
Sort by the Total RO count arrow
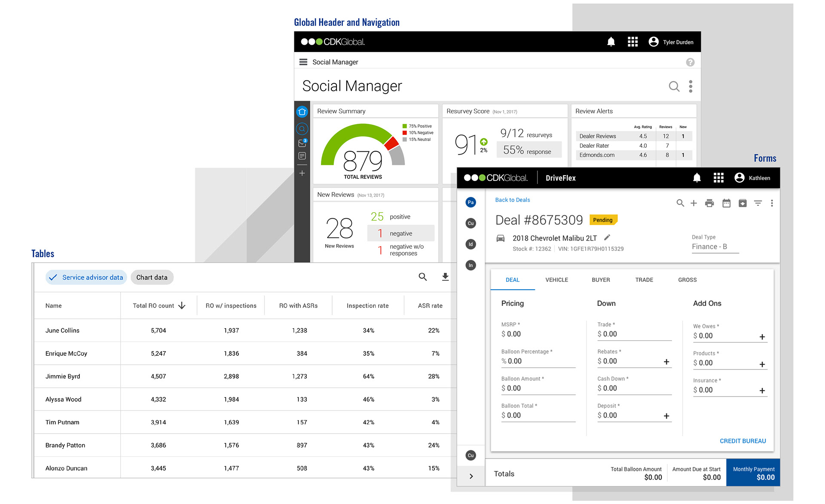pos(182,305)
